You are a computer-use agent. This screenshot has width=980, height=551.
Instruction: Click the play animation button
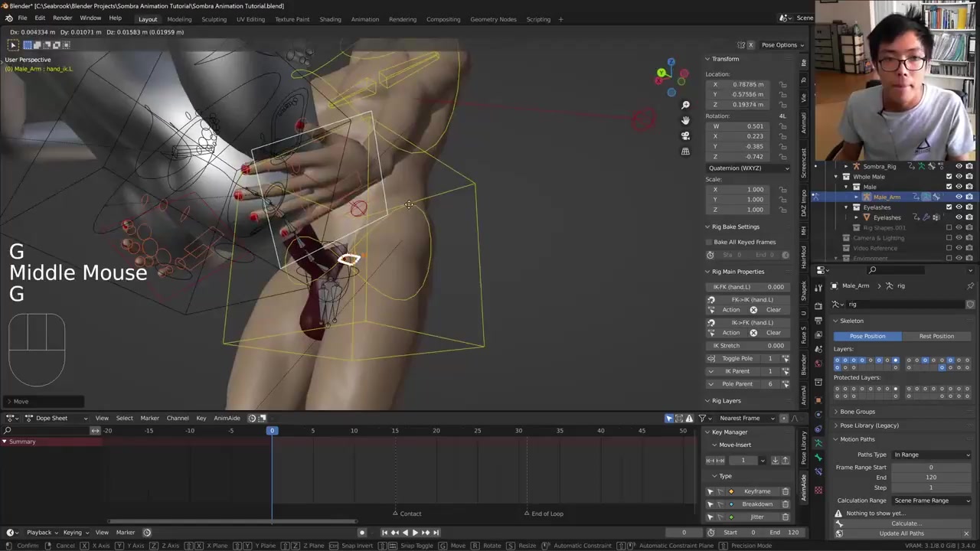(x=415, y=533)
